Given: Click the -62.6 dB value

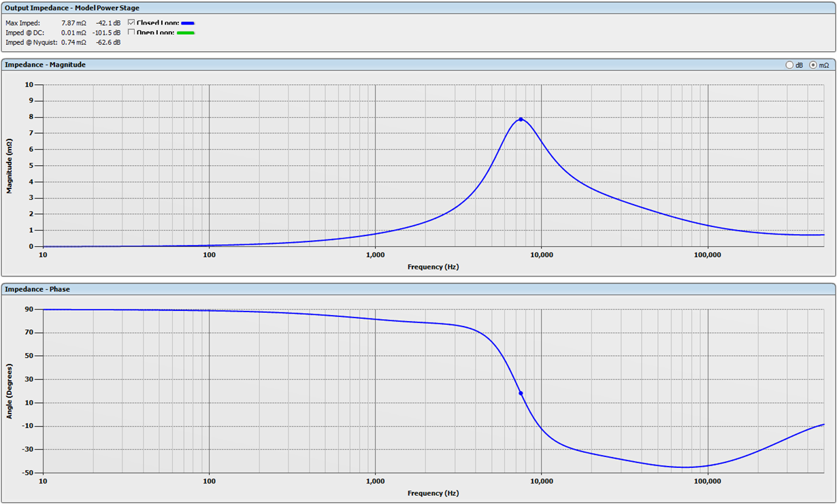Looking at the screenshot, I should coord(108,42).
